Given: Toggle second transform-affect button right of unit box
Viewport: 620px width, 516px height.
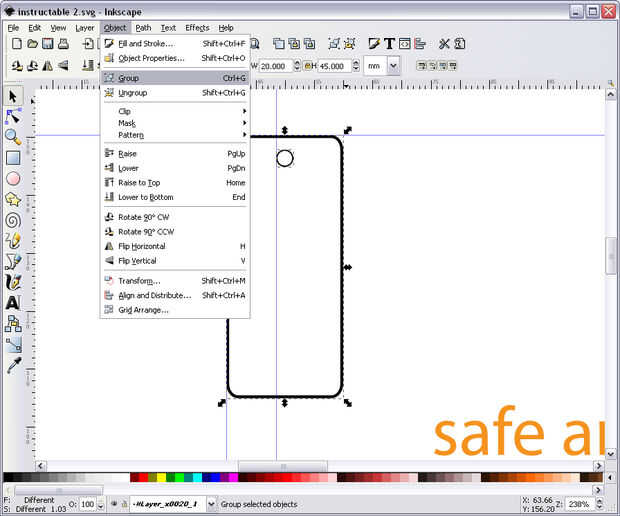Looking at the screenshot, I should pyautogui.click(x=432, y=66).
